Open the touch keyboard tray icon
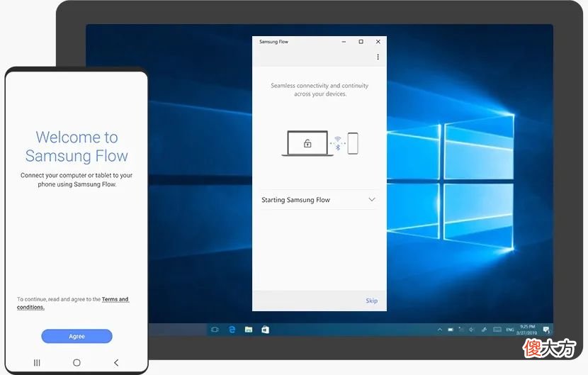 [497, 330]
